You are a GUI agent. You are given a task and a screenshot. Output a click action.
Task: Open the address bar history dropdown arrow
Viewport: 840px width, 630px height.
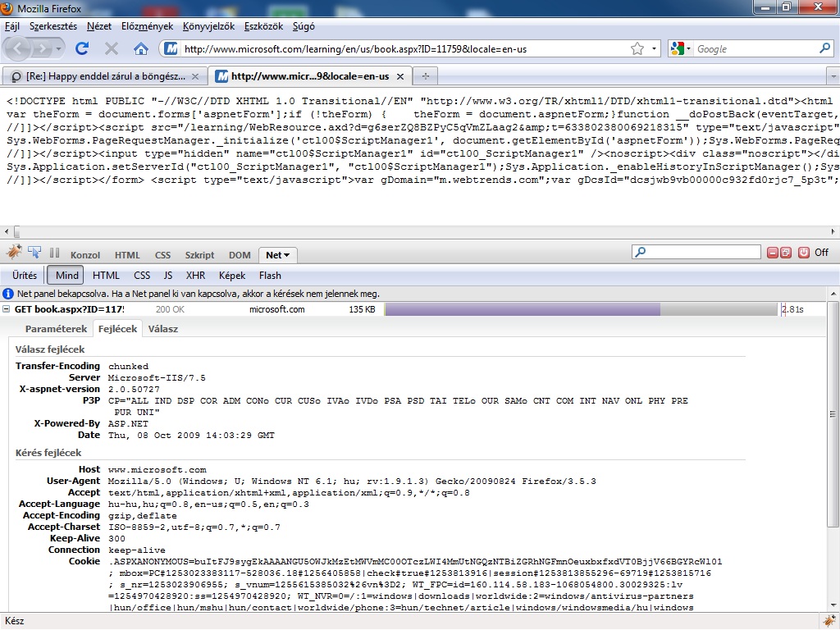coord(654,48)
